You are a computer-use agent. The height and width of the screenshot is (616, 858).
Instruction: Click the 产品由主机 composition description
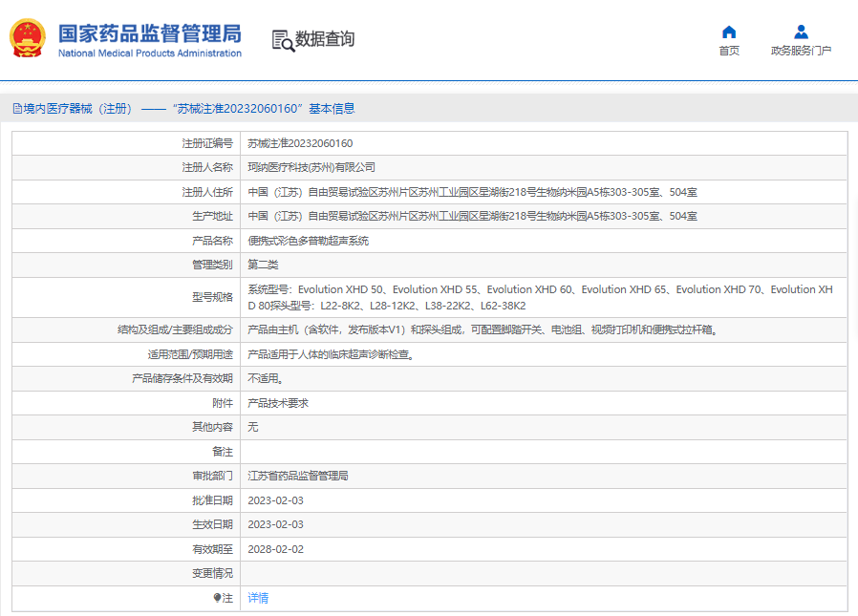pos(483,329)
